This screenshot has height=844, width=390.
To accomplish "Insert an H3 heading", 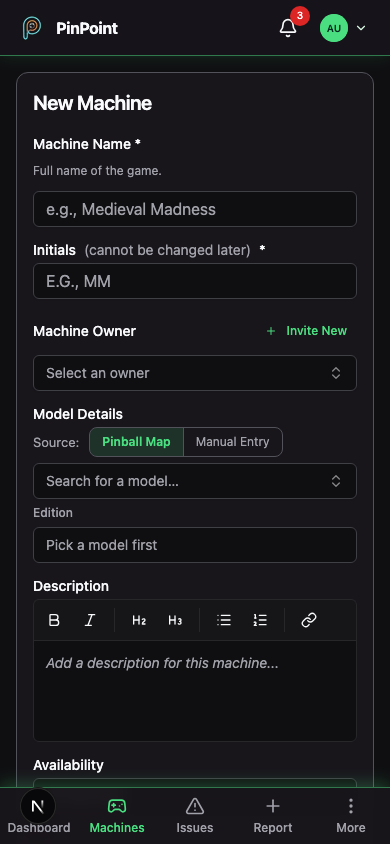I will tap(175, 620).
